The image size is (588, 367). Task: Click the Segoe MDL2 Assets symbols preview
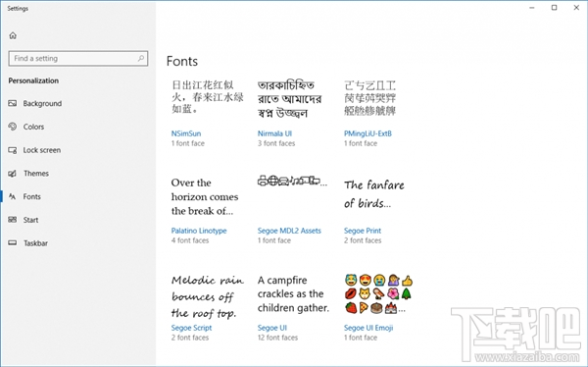point(292,182)
